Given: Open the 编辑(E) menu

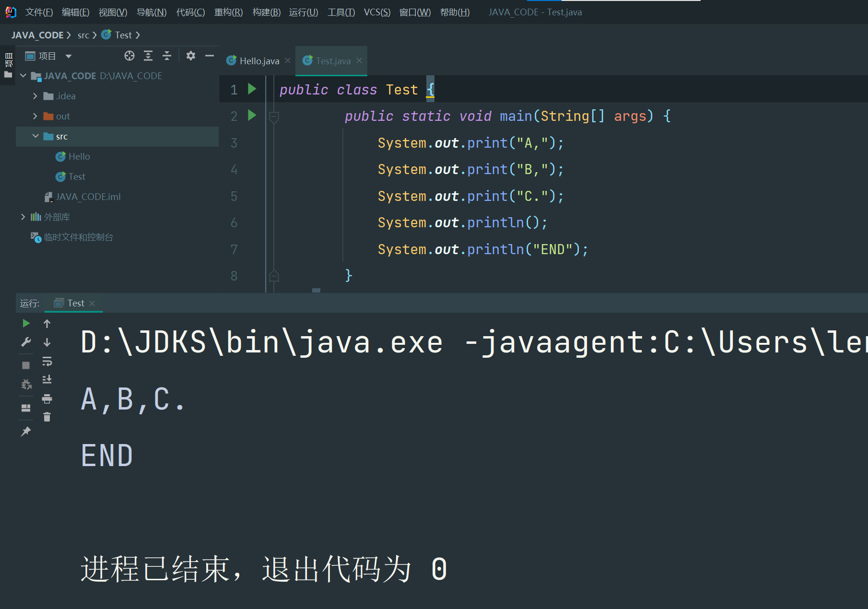Looking at the screenshot, I should [x=76, y=12].
